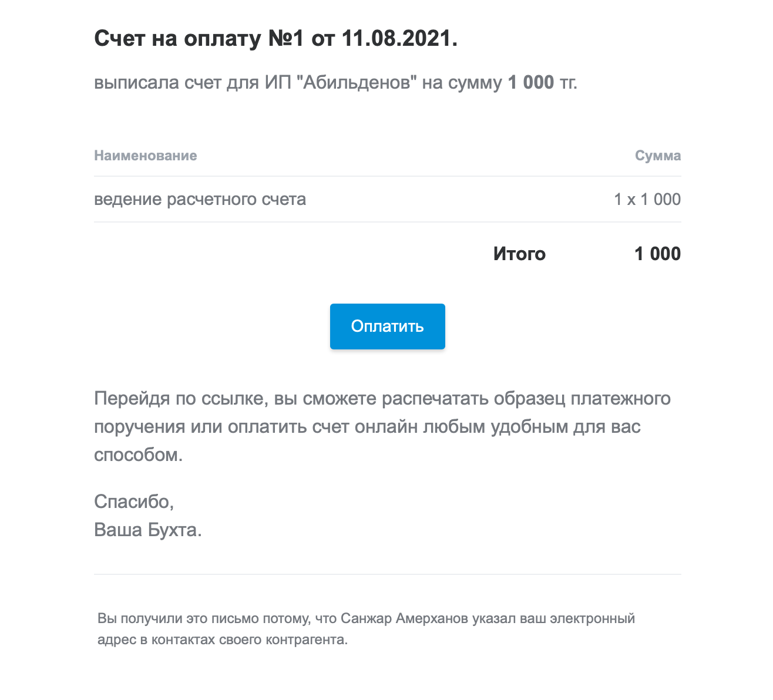
Task: Click the bold 1 000 тг. amount
Action: point(542,83)
